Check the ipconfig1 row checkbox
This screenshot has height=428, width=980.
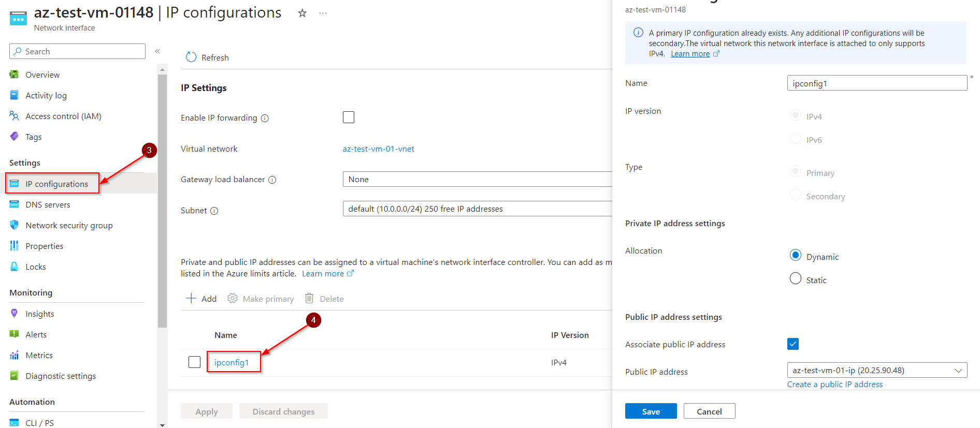click(x=195, y=362)
